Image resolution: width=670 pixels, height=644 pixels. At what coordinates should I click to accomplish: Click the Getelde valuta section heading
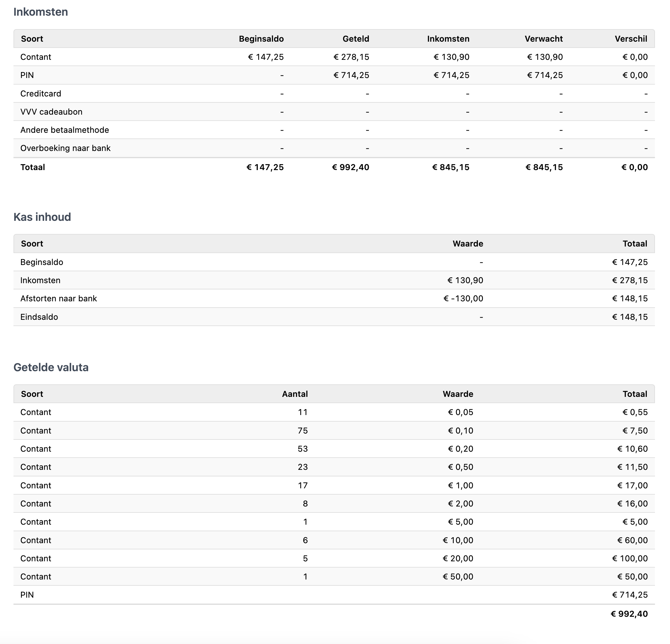tap(51, 367)
